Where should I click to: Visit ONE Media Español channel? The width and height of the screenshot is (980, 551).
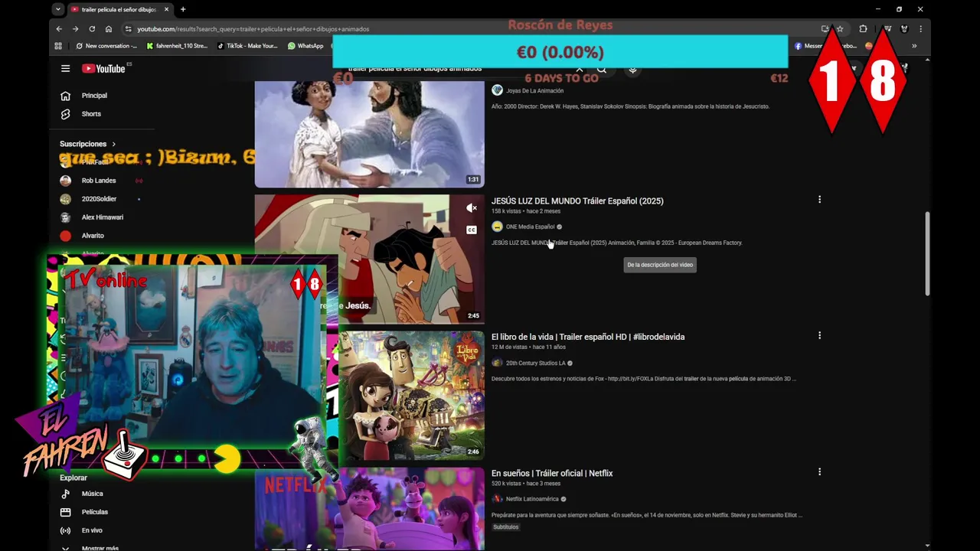(530, 227)
